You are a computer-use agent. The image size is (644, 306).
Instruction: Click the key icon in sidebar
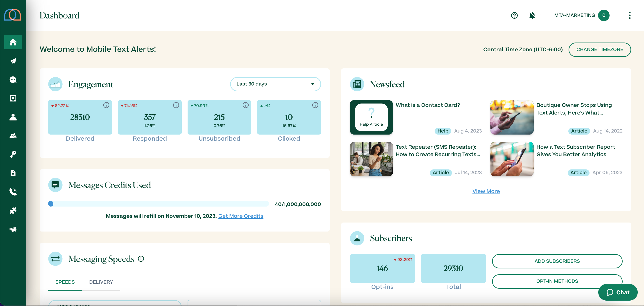[13, 154]
